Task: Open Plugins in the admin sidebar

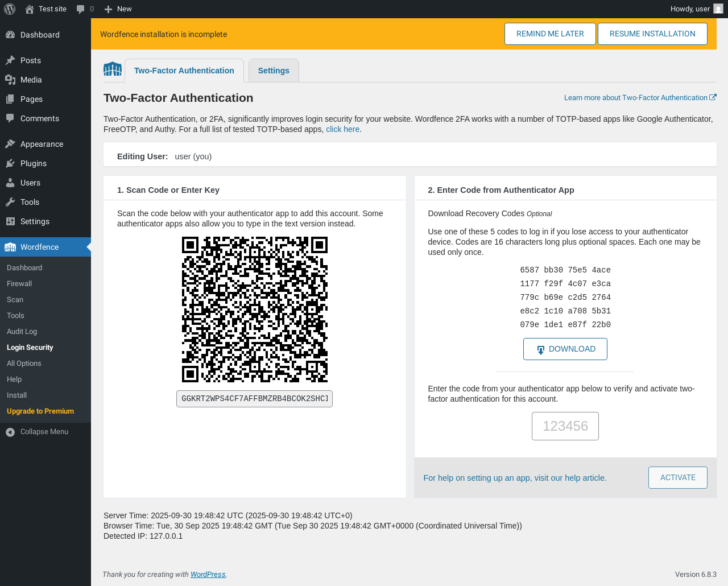Action: [34, 163]
